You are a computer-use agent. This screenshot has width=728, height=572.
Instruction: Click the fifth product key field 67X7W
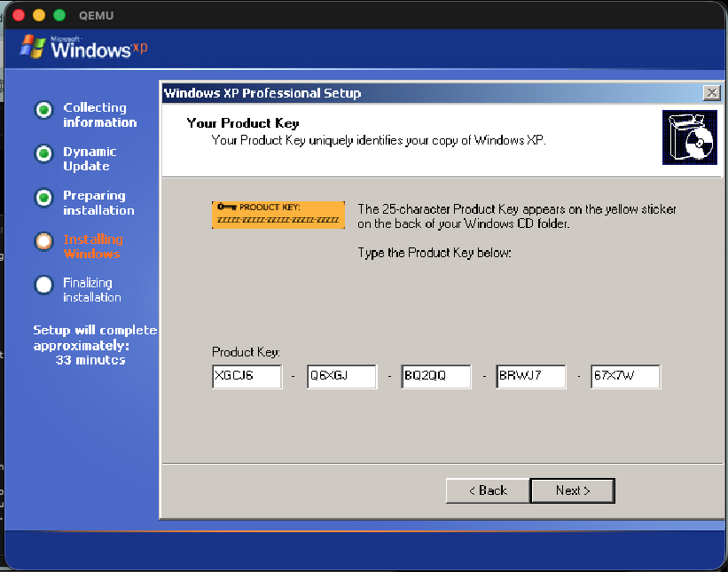point(625,377)
